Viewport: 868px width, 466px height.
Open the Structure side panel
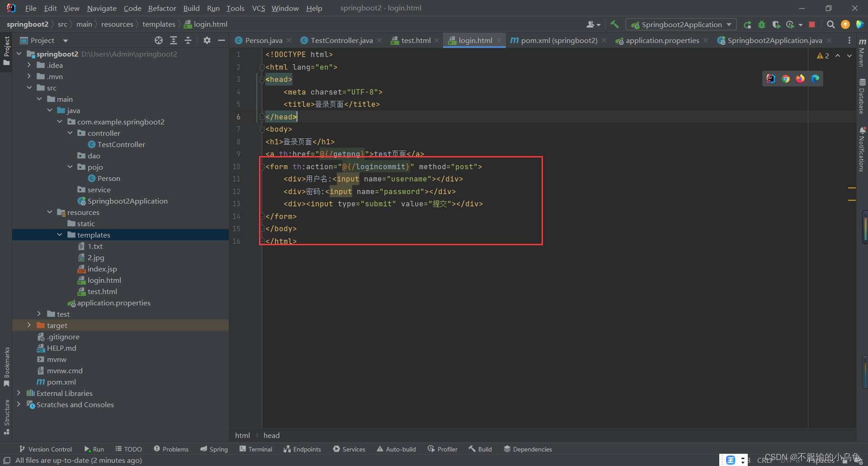(6, 416)
